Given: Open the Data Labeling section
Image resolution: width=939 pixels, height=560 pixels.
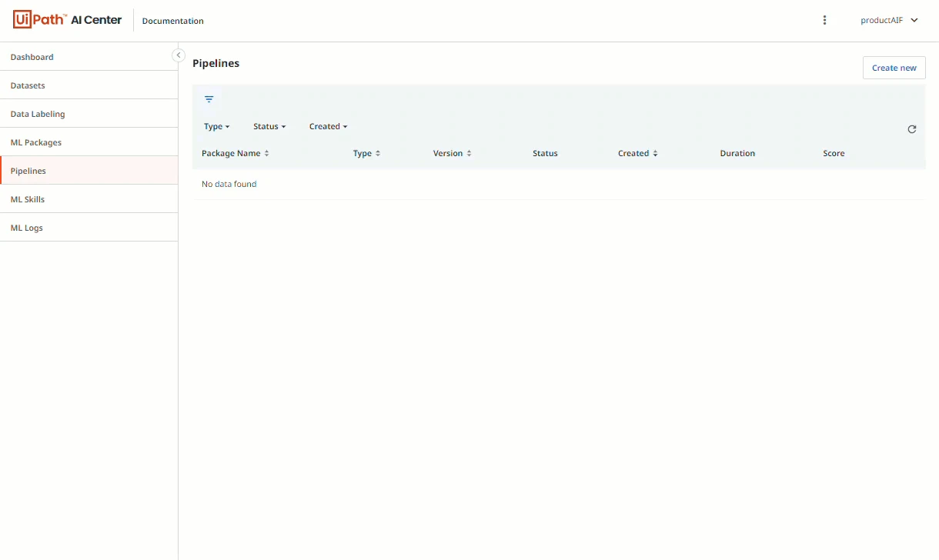Looking at the screenshot, I should coord(89,114).
